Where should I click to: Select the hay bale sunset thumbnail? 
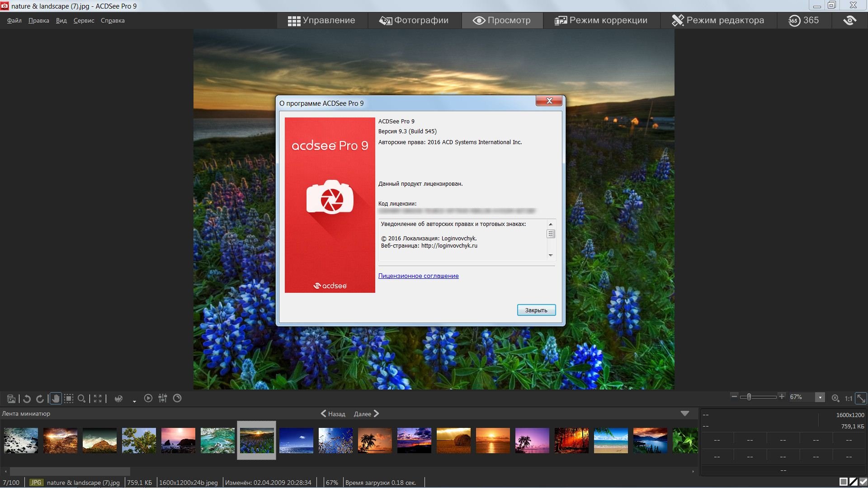click(453, 441)
